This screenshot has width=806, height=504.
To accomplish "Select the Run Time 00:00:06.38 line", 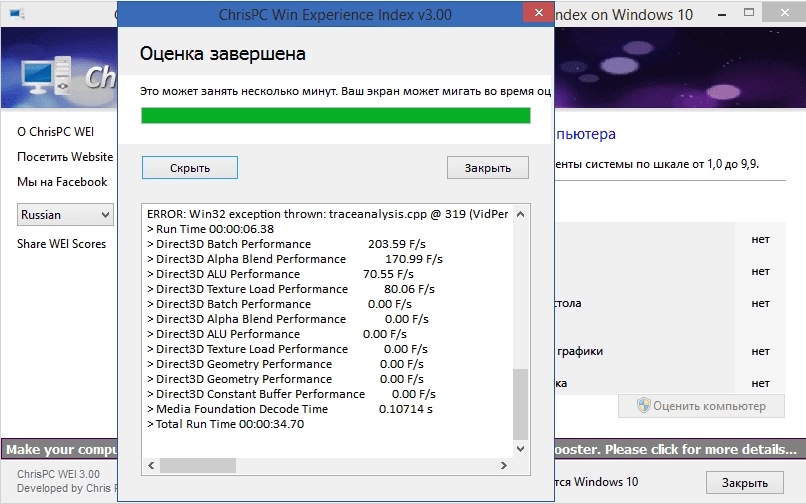I will [210, 229].
